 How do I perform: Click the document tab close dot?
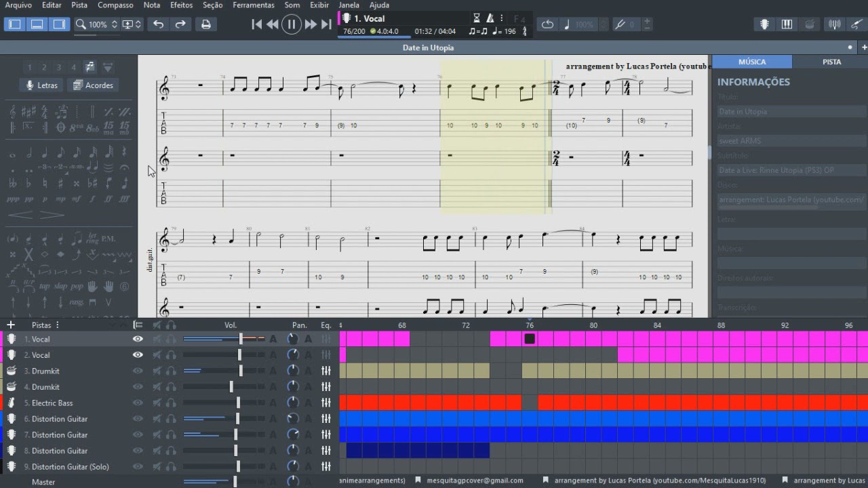[850, 47]
